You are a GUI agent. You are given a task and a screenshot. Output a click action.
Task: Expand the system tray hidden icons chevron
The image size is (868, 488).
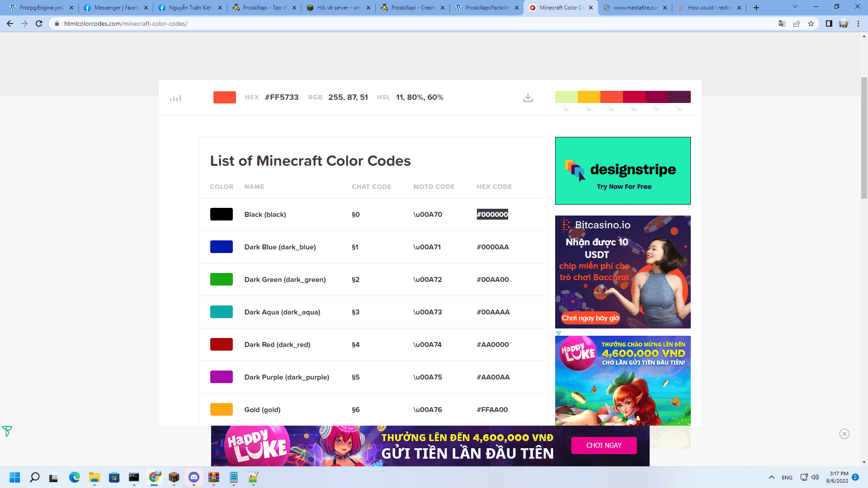click(771, 477)
